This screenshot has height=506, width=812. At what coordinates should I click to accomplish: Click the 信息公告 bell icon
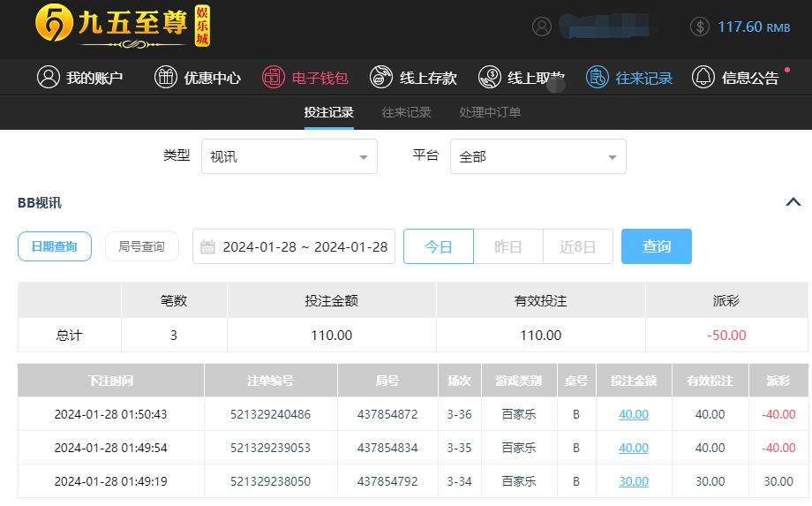tap(703, 77)
